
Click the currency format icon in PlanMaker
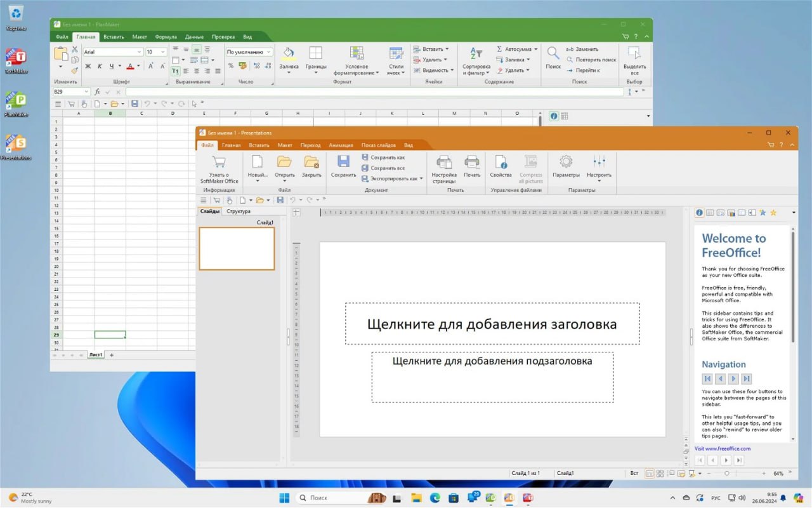coord(242,65)
